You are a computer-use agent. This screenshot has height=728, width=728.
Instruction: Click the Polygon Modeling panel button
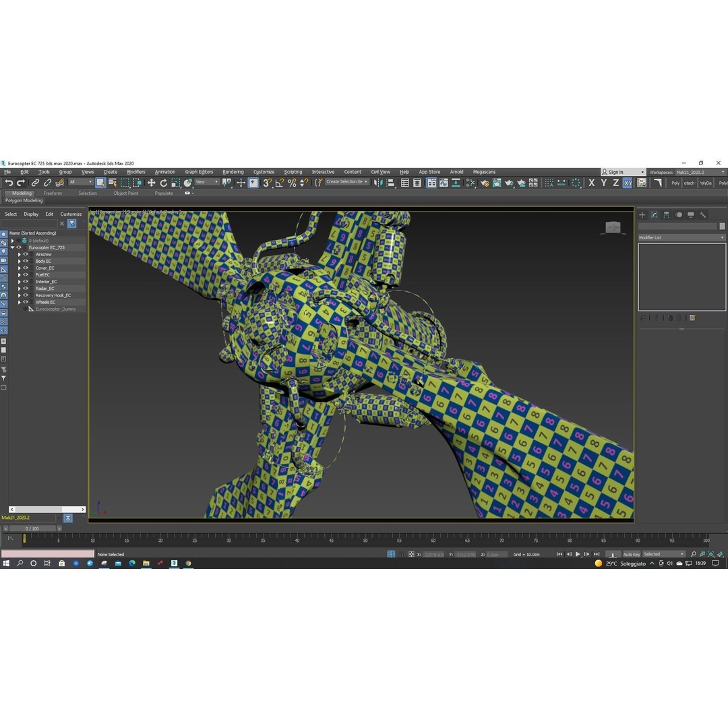pos(24,201)
